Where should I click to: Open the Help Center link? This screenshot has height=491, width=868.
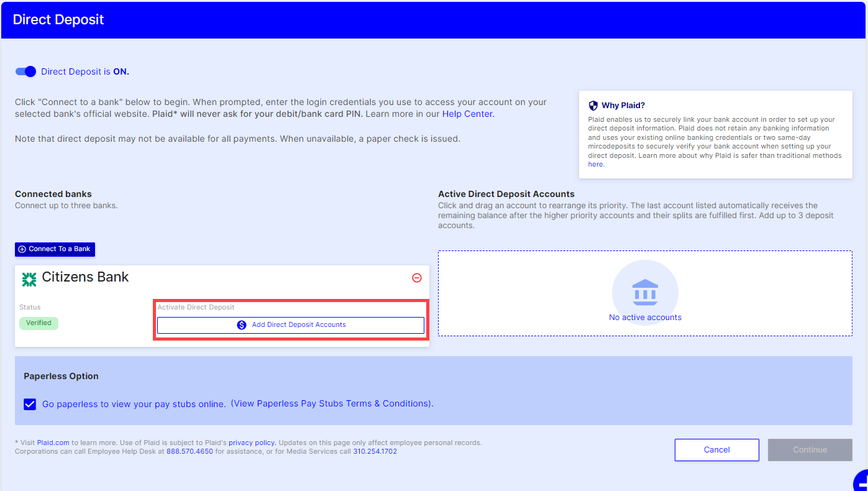click(467, 114)
